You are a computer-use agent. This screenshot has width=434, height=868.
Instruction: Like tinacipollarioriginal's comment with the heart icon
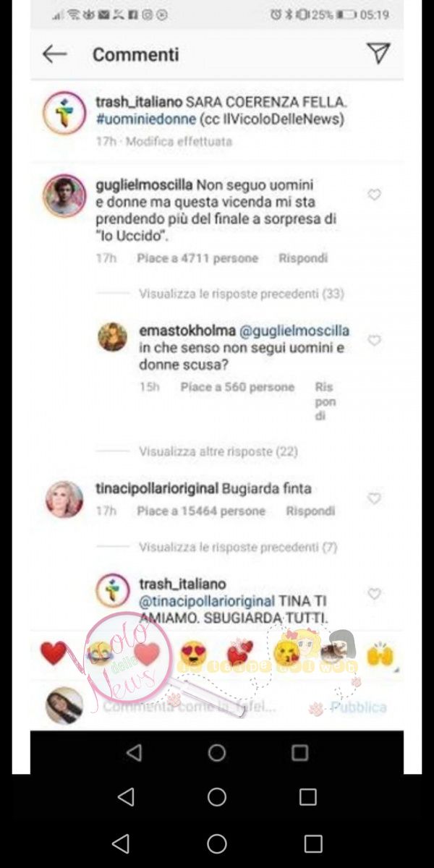coord(374,498)
